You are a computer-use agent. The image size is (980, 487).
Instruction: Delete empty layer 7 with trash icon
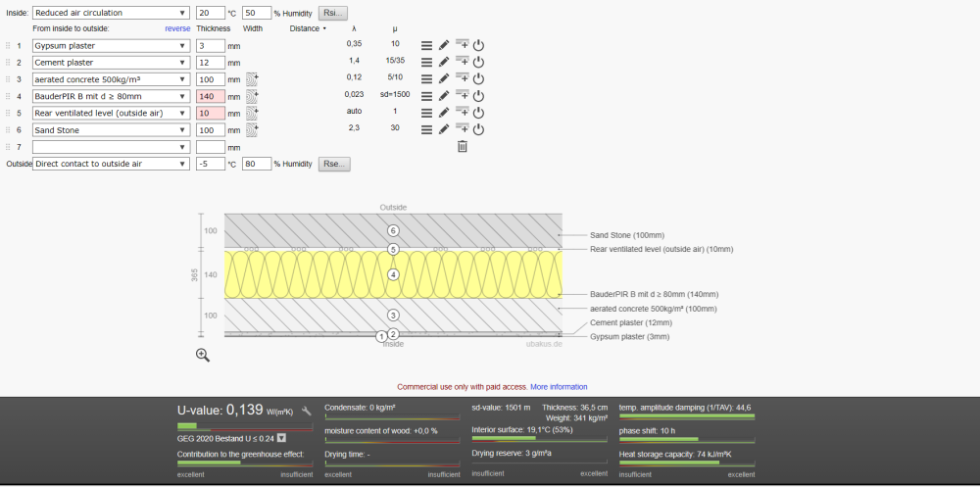pyautogui.click(x=462, y=147)
